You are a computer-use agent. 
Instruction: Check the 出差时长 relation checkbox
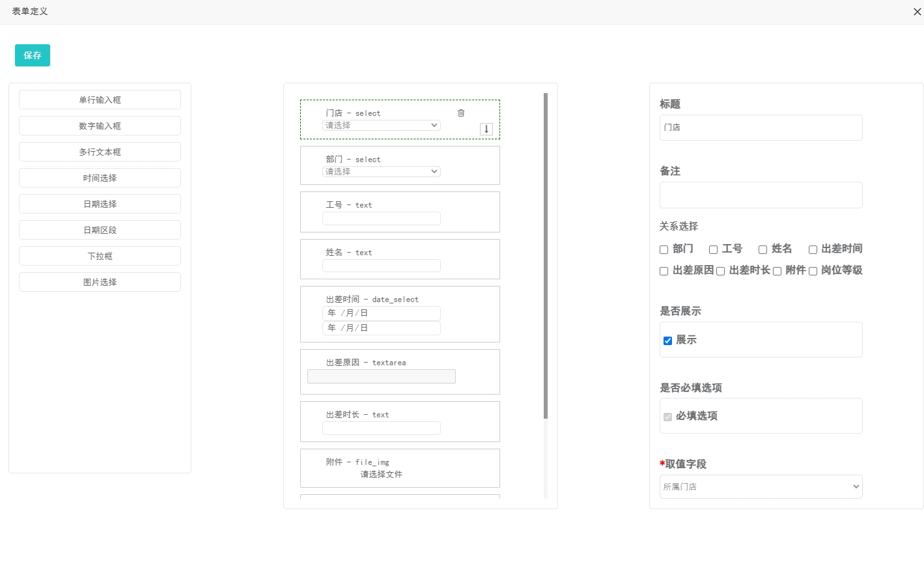pos(721,271)
